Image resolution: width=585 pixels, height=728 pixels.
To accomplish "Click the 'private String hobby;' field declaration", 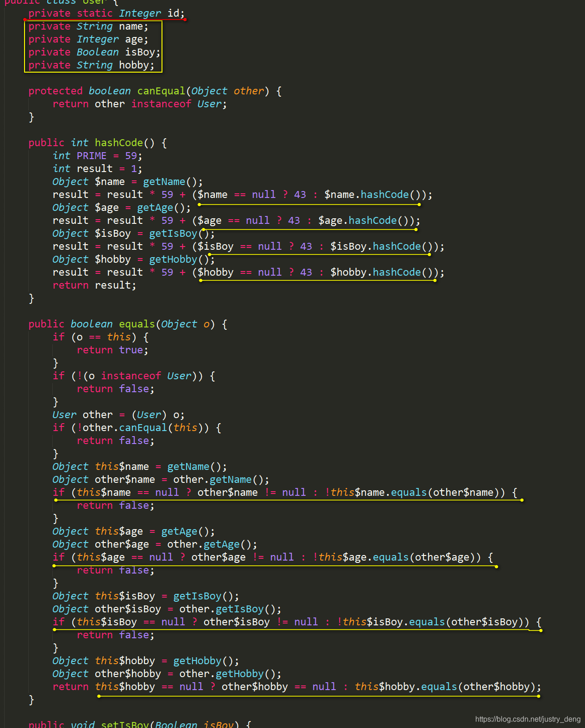I will point(91,65).
